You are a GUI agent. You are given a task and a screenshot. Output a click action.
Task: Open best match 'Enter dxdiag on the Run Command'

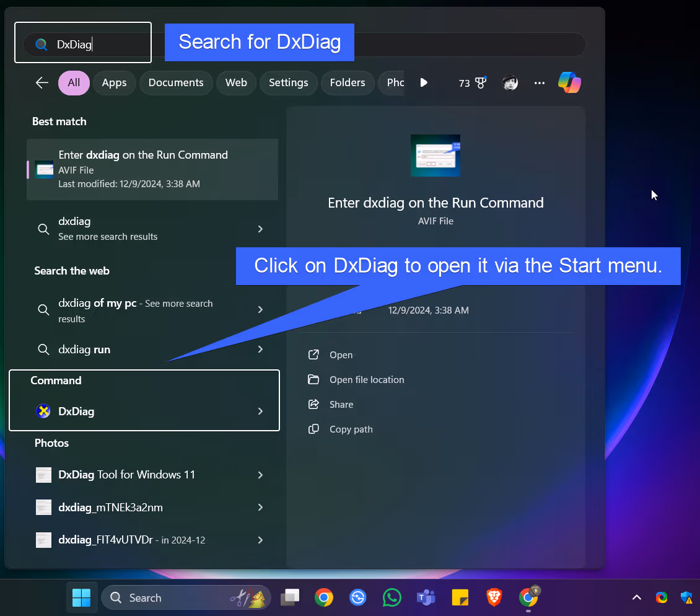tap(152, 169)
